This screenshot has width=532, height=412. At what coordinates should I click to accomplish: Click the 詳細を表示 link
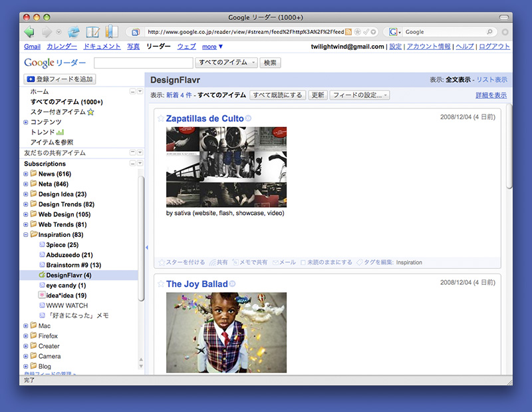coord(491,95)
